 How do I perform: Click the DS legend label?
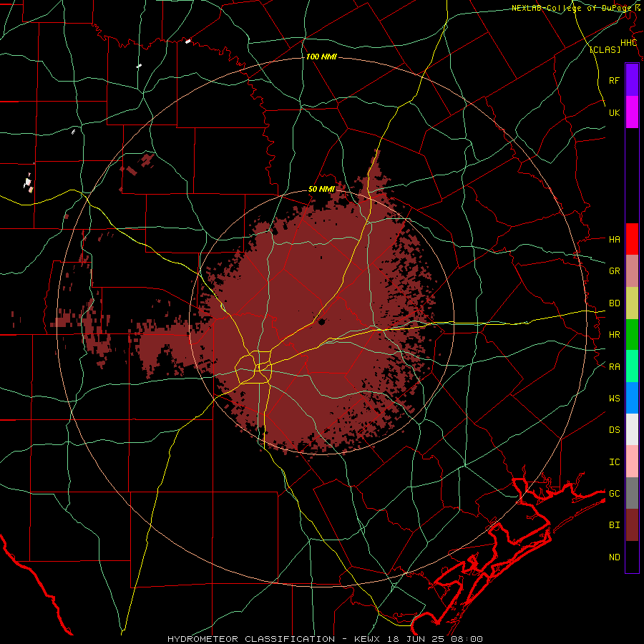(x=614, y=430)
